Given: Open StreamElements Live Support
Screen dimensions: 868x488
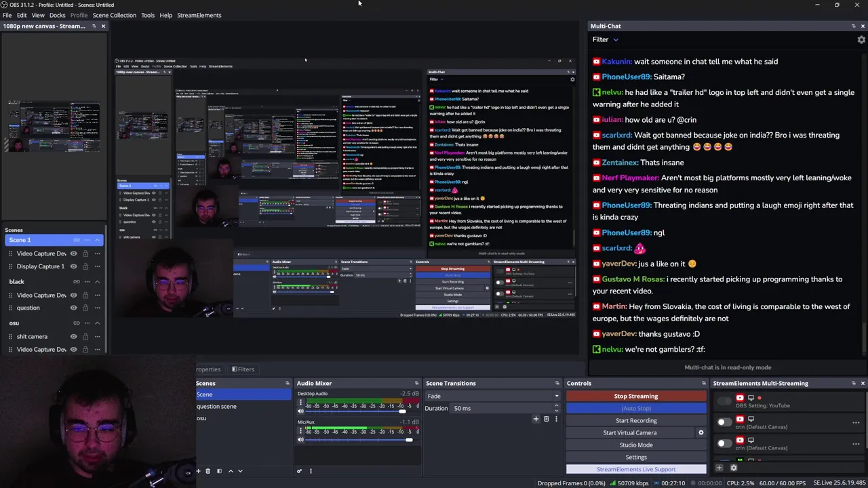Looking at the screenshot, I should coord(636,469).
